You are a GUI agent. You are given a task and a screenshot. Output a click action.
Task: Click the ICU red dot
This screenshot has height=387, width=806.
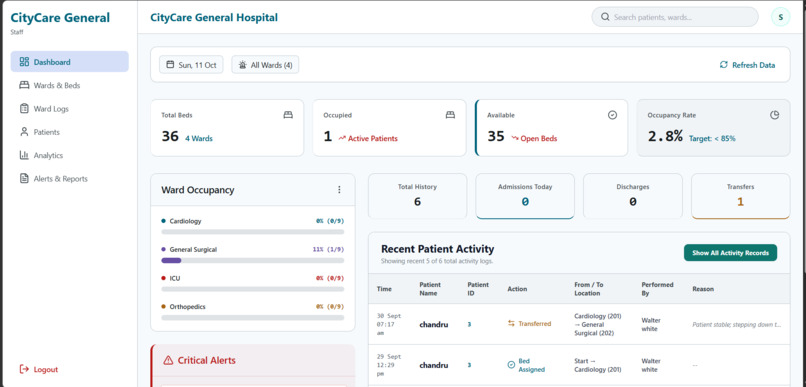click(163, 278)
